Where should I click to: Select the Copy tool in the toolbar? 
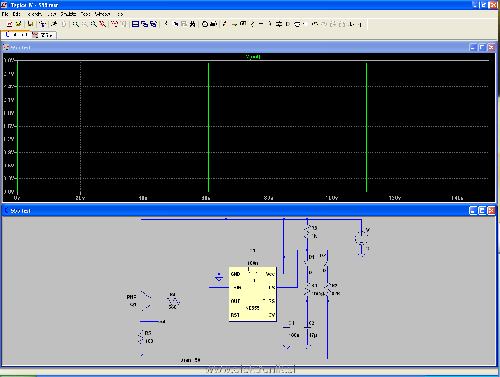(175, 24)
